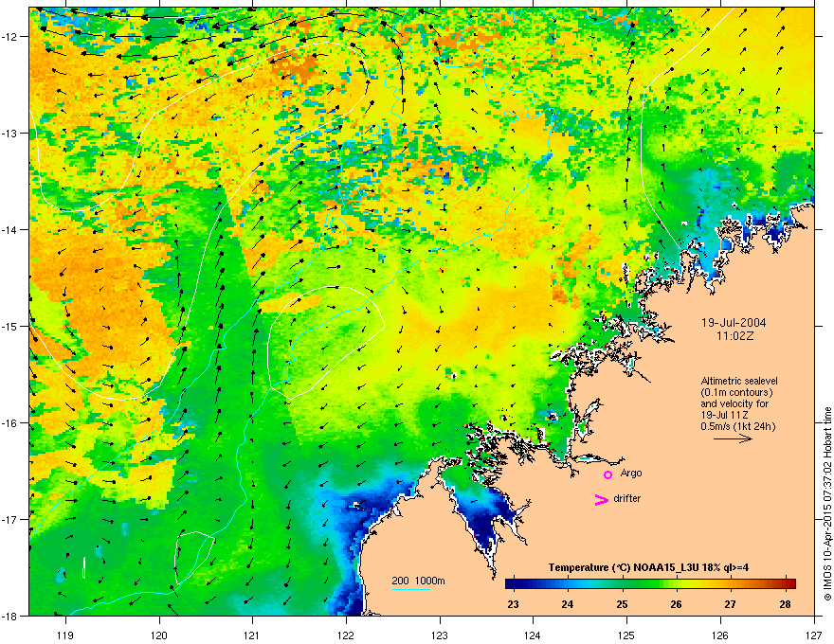Click the Altimetric sealevel description text
The width and height of the screenshot is (834, 644).
point(739,403)
